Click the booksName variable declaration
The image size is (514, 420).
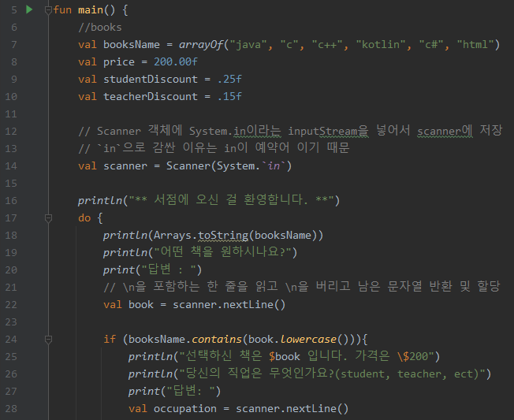[x=132, y=45]
